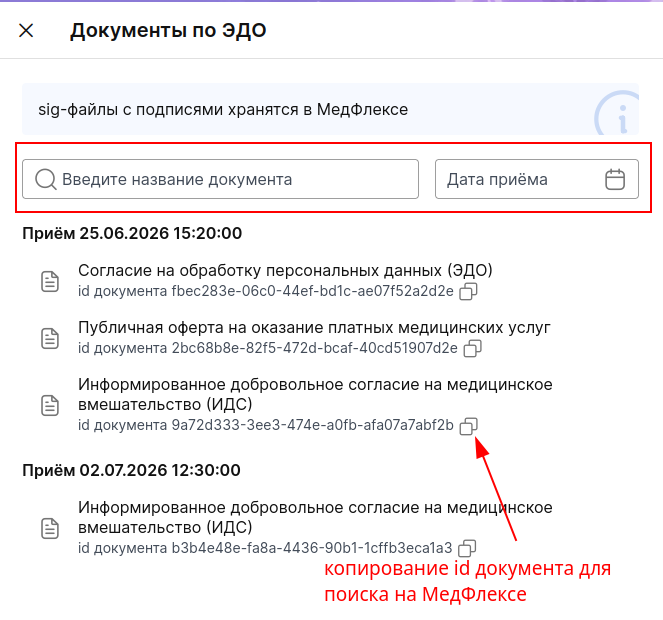
Task: Open ИДС document under Приём 25.06.2026
Action: click(x=315, y=395)
